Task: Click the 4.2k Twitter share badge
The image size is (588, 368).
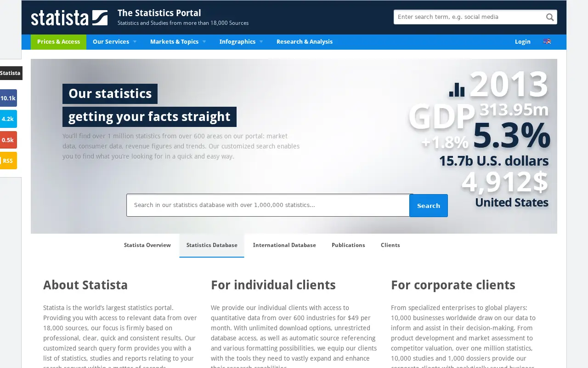Action: (8, 119)
